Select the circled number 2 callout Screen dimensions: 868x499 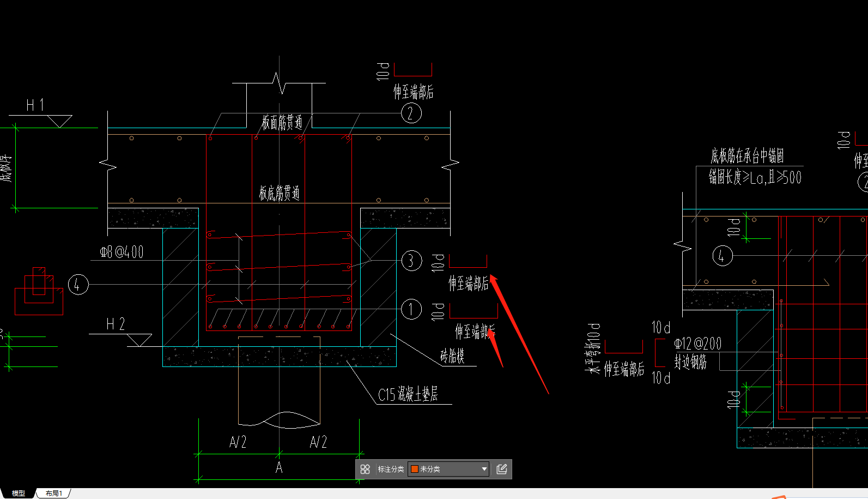click(411, 113)
